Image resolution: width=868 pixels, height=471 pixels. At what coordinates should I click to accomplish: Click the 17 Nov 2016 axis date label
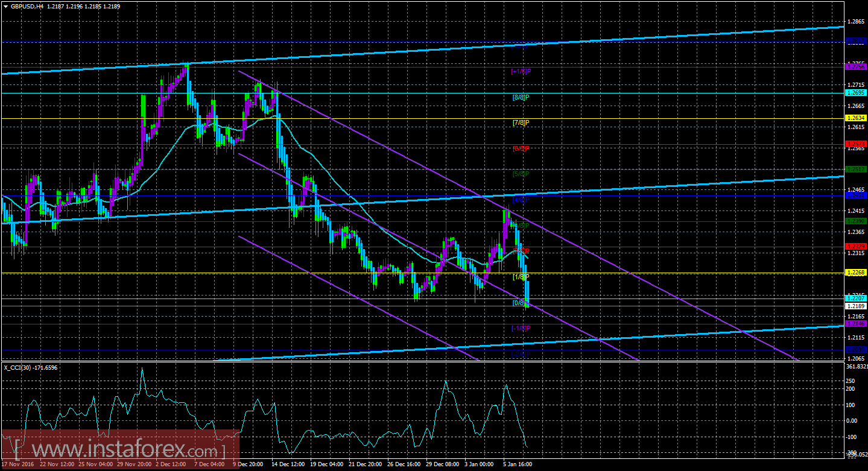18,464
